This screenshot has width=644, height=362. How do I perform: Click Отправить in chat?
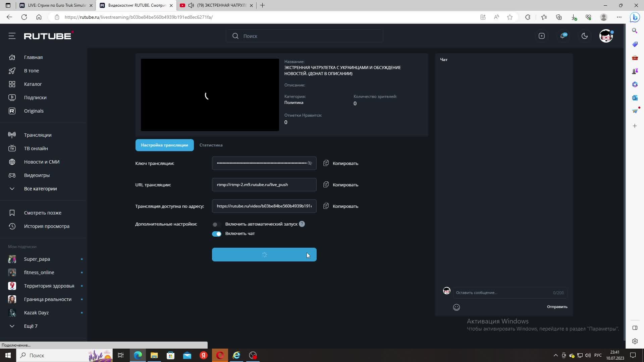point(557,307)
